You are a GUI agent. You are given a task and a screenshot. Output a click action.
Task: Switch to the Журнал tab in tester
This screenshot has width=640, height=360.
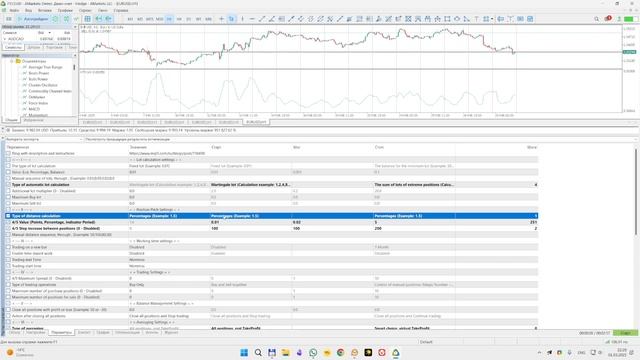(x=171, y=333)
